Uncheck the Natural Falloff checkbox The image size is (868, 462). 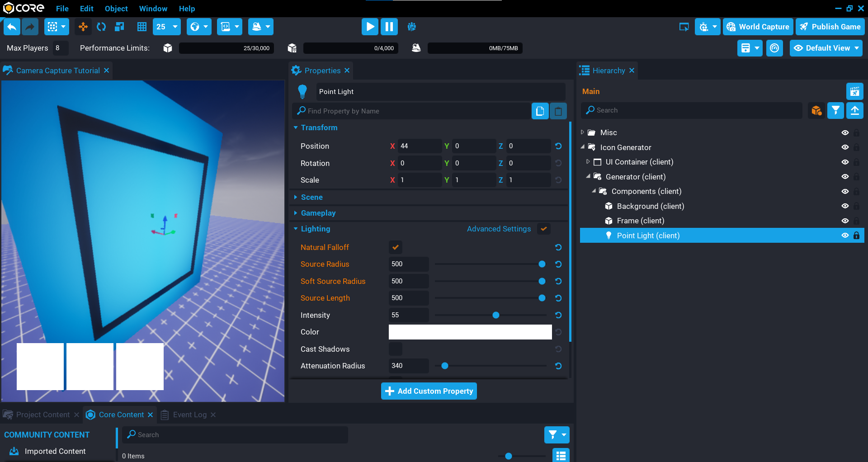click(395, 247)
